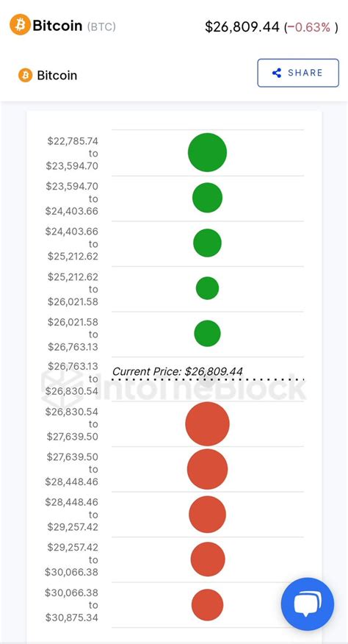Select the green bubble for $24,403.66 to $25,212.62

207,243
